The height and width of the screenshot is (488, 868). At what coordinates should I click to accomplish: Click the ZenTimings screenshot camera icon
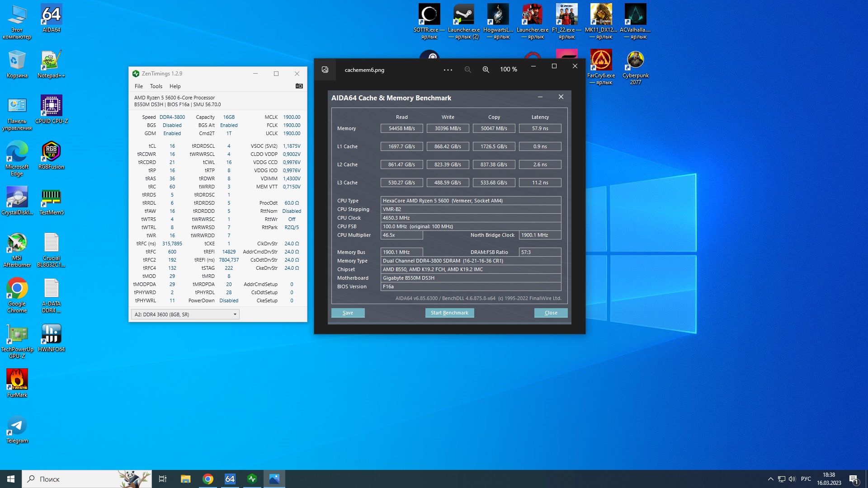pos(299,86)
